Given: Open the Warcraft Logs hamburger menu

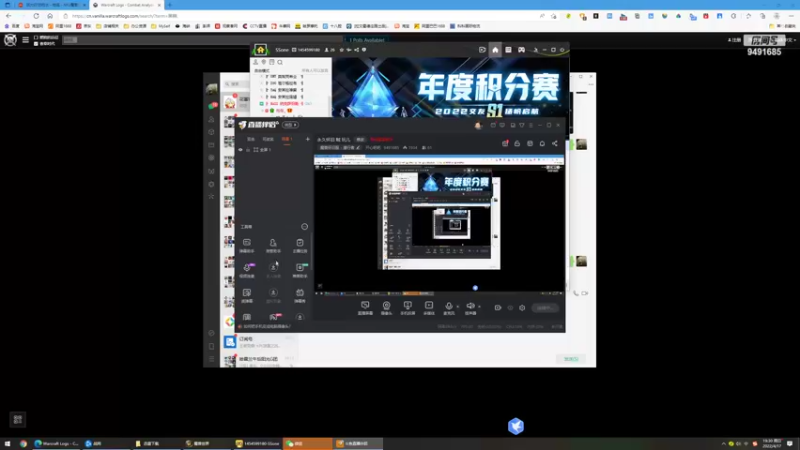Looking at the screenshot, I should (25, 40).
